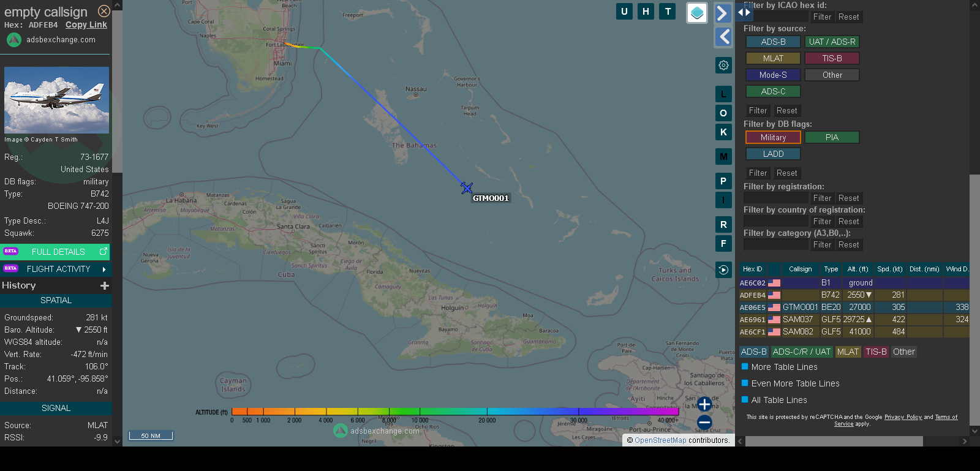Toggle PIA DB flag filter

(x=832, y=137)
